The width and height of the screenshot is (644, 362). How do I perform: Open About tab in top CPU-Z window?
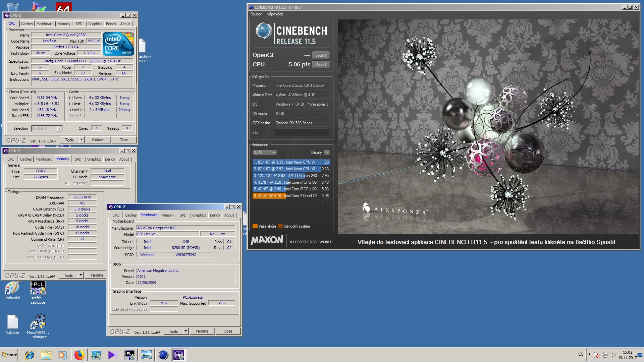point(125,24)
